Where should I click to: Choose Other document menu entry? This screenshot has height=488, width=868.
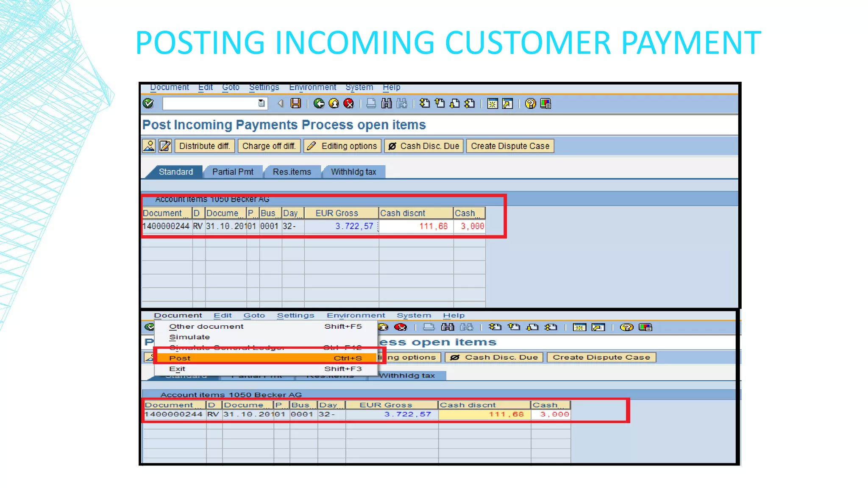tap(266, 326)
